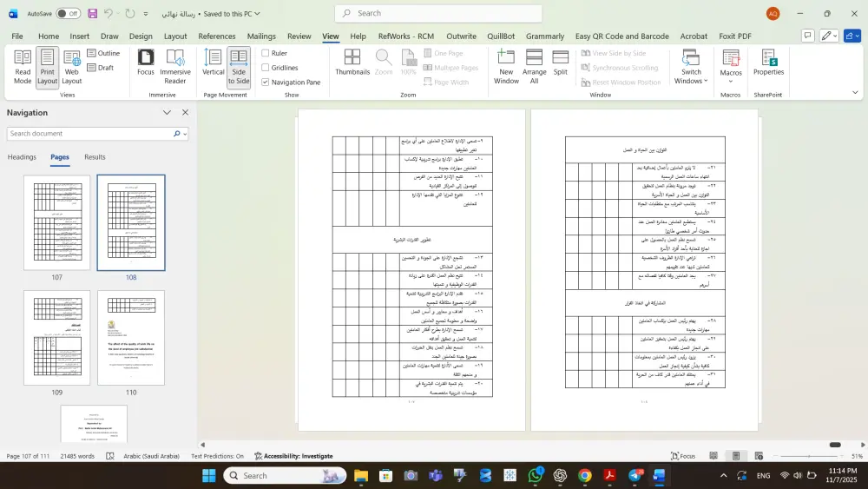
Task: Undo the last action
Action: tap(108, 13)
